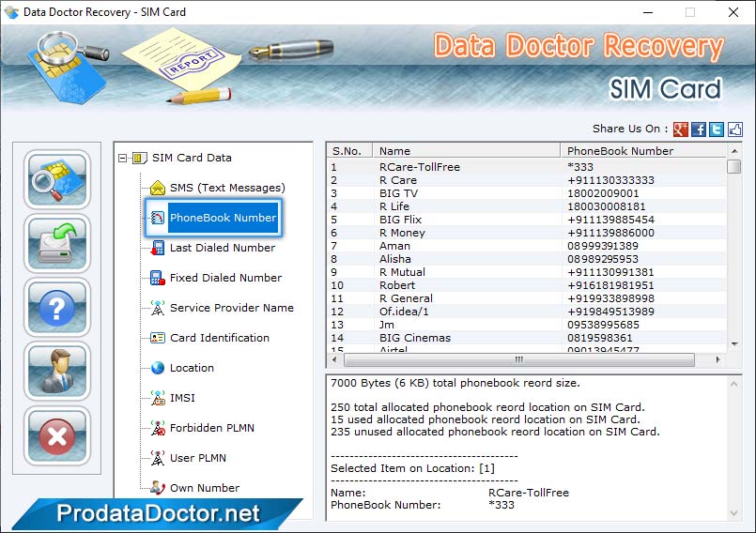
Task: Select Card Identification entry
Action: [x=220, y=338]
